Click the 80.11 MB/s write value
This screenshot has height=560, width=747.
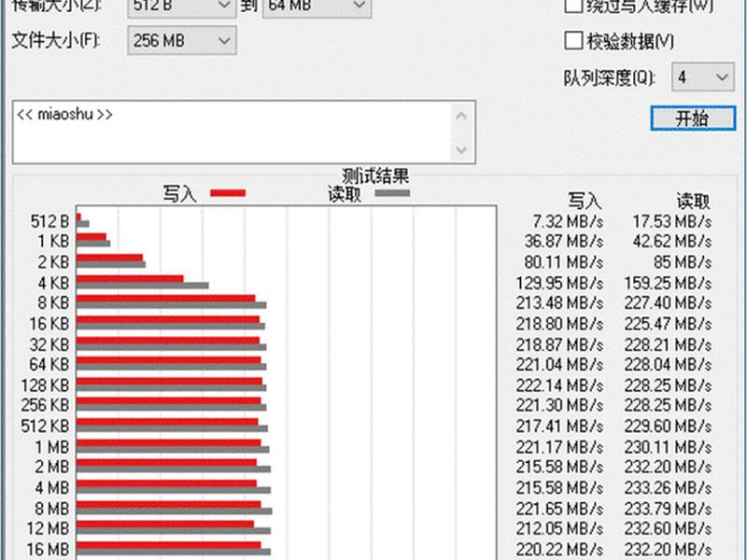tap(564, 262)
